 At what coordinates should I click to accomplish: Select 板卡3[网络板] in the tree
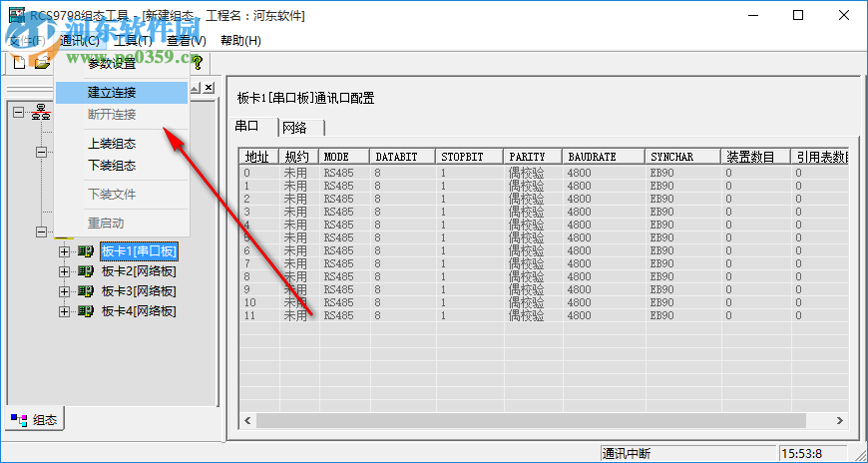click(139, 291)
